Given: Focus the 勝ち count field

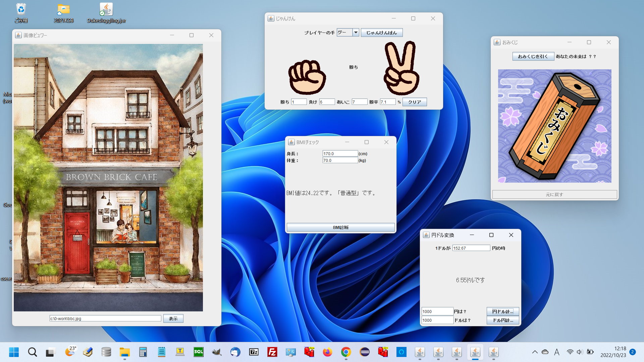Looking at the screenshot, I should pyautogui.click(x=299, y=102).
